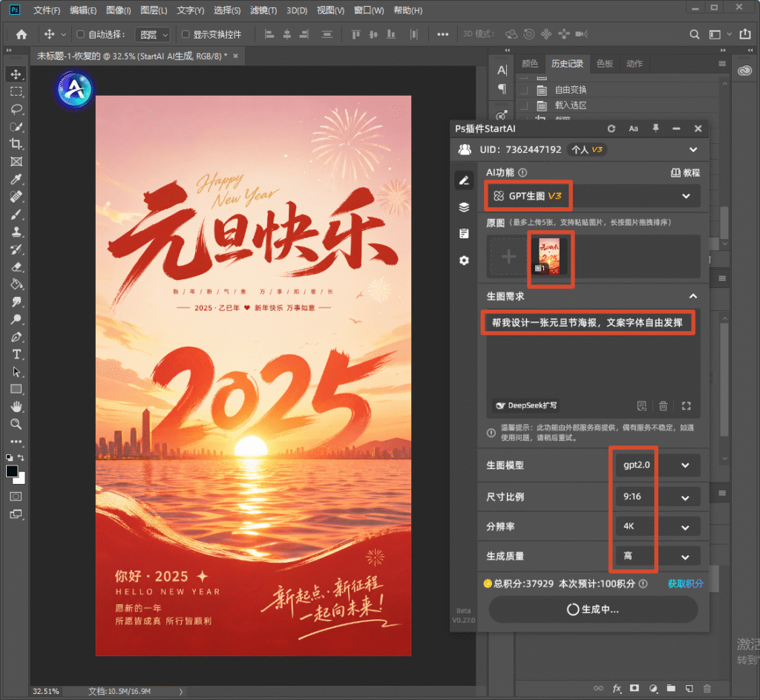This screenshot has width=760, height=700.
Task: Click the foreground color swatch
Action: tap(12, 471)
